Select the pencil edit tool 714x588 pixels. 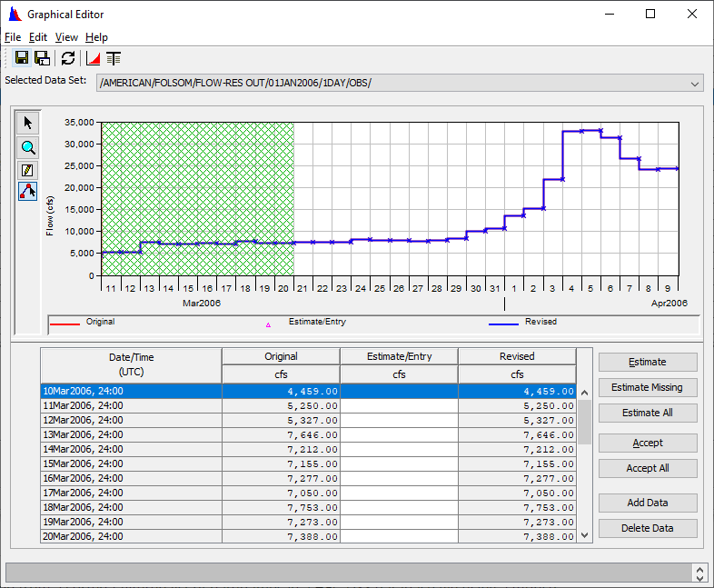[27, 170]
